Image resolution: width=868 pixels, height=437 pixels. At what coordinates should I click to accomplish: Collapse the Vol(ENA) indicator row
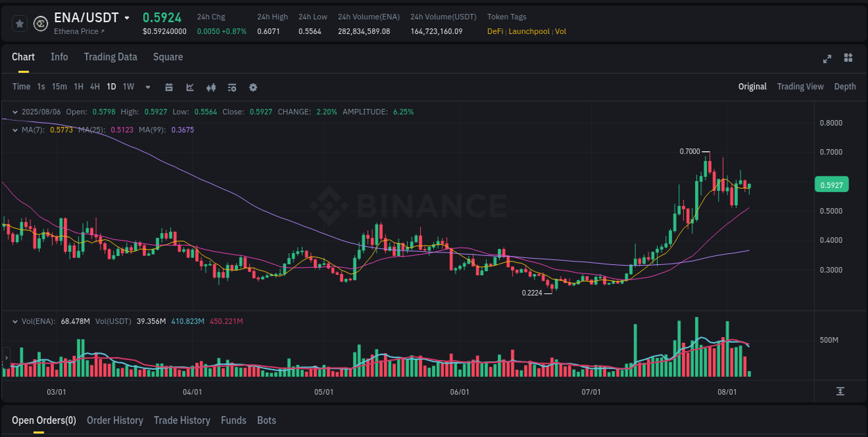point(14,321)
